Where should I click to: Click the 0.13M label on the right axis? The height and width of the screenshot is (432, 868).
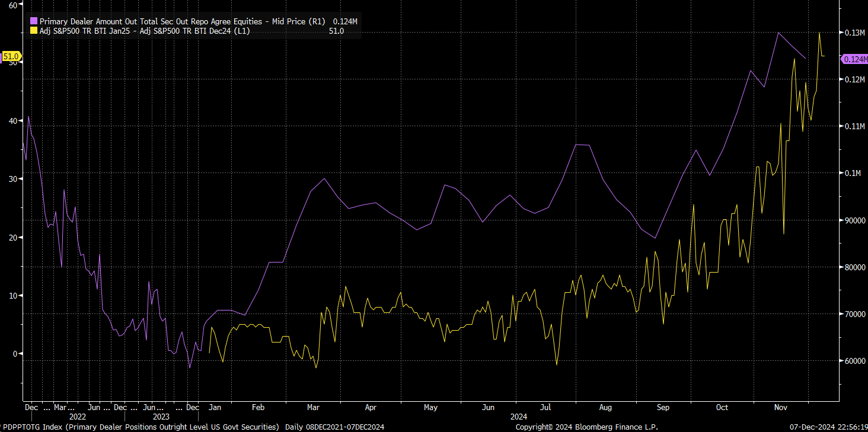[x=854, y=32]
